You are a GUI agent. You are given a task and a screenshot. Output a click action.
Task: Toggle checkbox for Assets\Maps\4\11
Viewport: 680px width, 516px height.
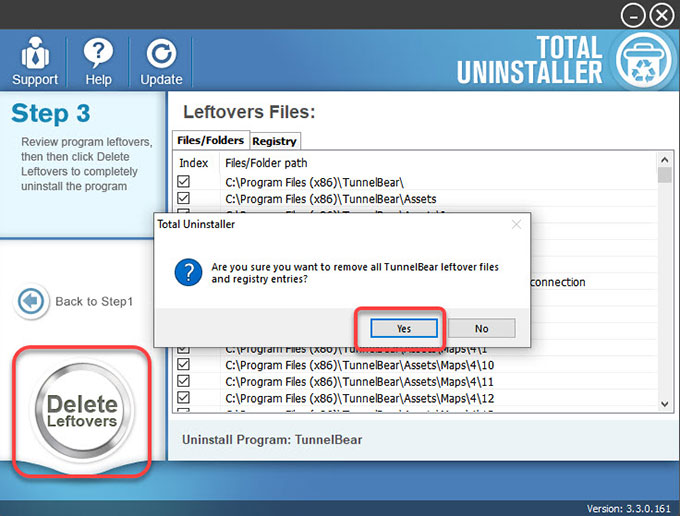click(183, 381)
